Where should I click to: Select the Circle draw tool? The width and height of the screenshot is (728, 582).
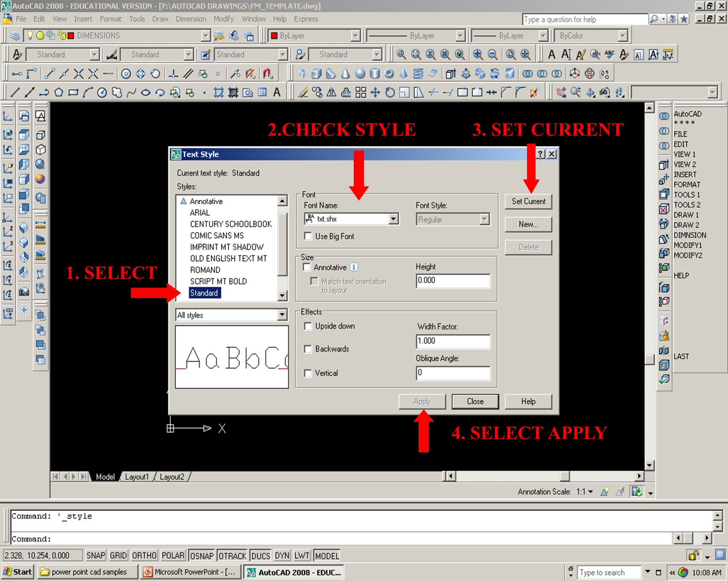102,92
